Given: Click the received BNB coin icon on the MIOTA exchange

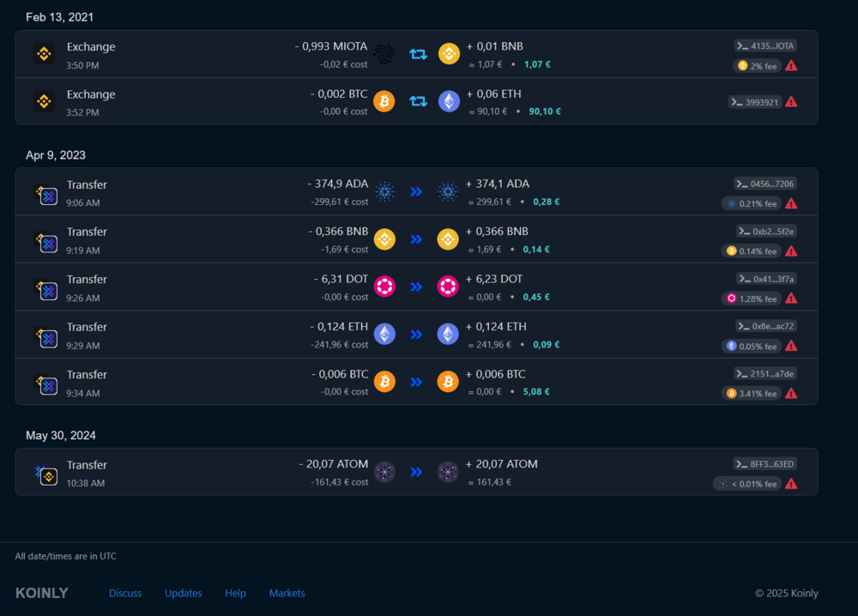Looking at the screenshot, I should [450, 54].
